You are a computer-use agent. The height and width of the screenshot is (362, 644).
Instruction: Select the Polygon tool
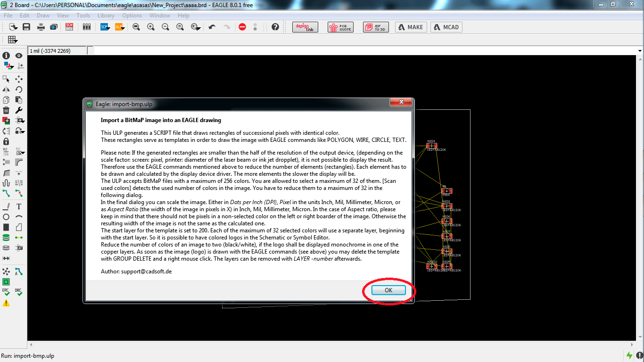pos(19,227)
